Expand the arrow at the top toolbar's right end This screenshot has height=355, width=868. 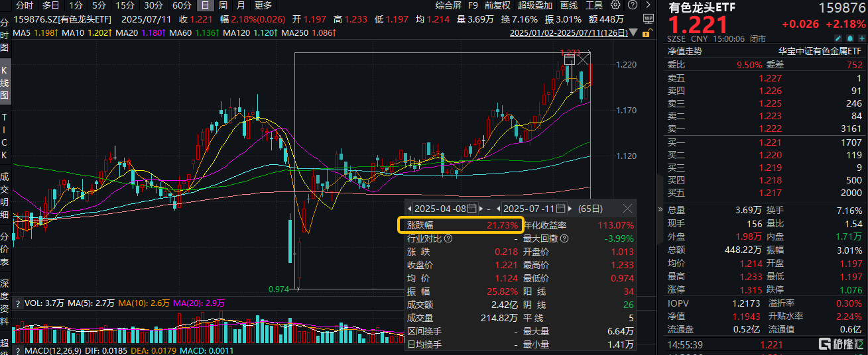tap(648, 5)
